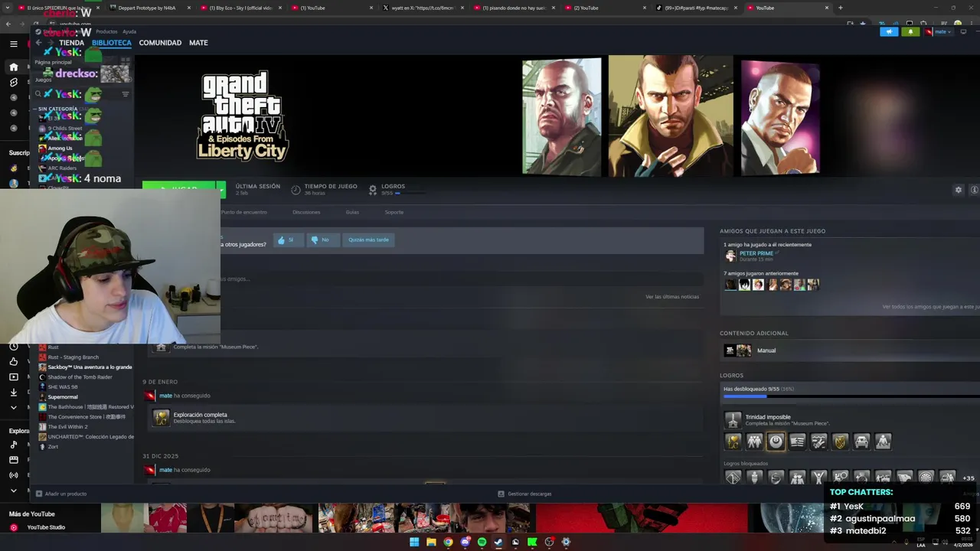Click the Luis Lopez character artwork
This screenshot has height=551, width=980.
tap(780, 117)
